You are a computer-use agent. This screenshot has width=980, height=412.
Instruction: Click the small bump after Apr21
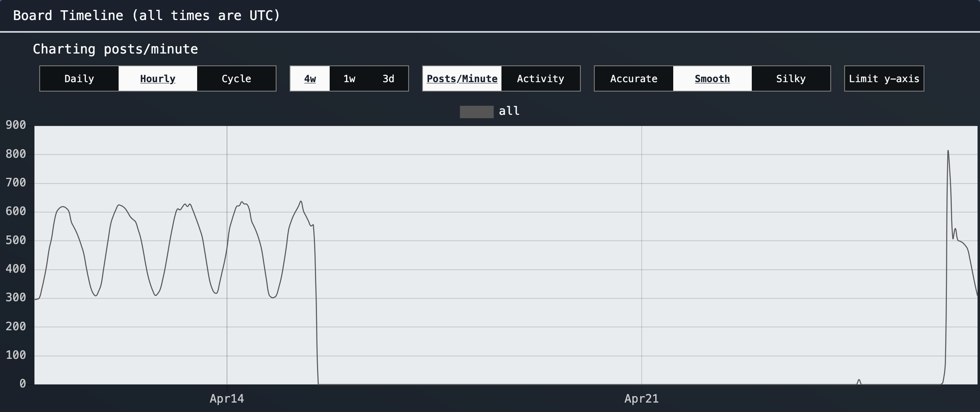(x=859, y=381)
